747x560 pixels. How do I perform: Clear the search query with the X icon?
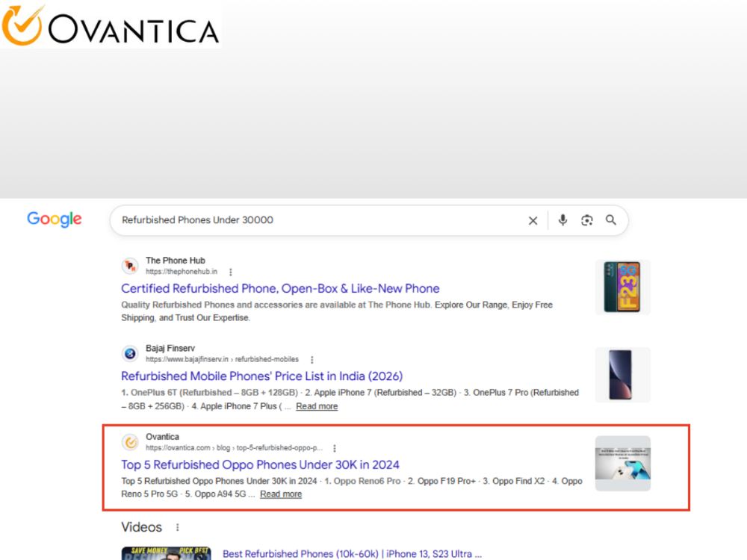pyautogui.click(x=533, y=220)
